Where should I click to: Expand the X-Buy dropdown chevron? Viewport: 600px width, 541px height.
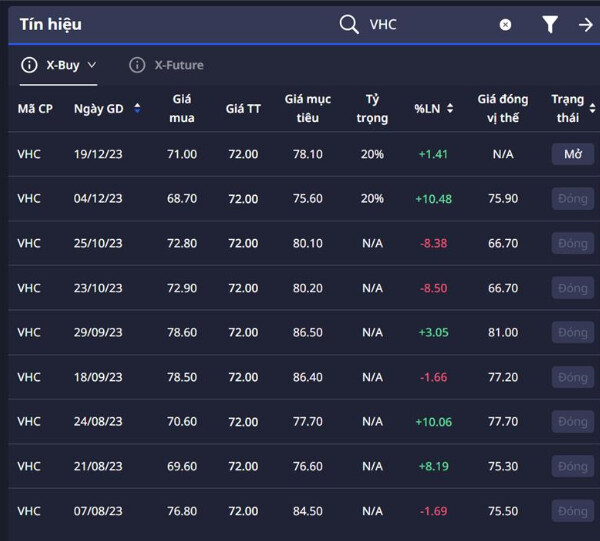pos(93,65)
